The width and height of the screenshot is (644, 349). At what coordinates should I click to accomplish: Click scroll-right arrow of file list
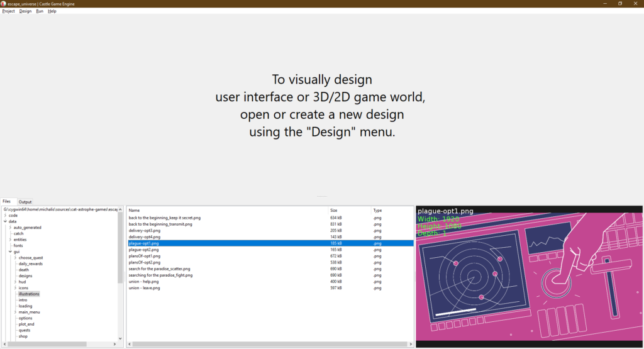click(411, 344)
